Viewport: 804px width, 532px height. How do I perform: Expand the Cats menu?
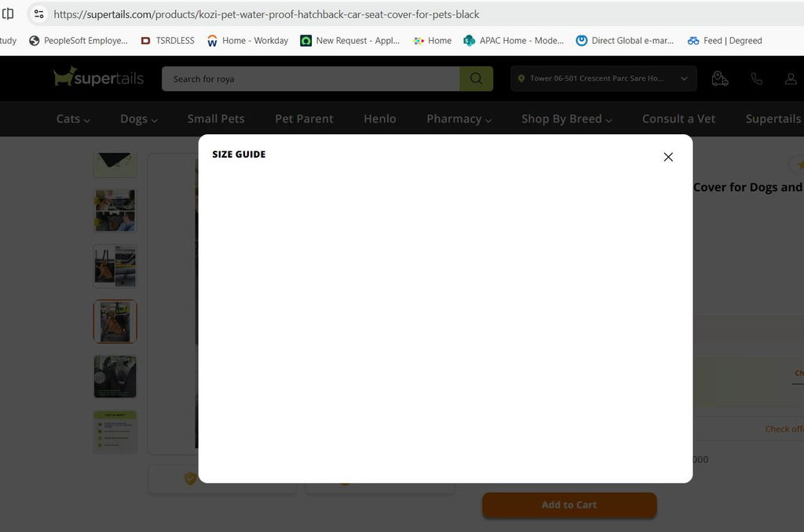pyautogui.click(x=73, y=119)
